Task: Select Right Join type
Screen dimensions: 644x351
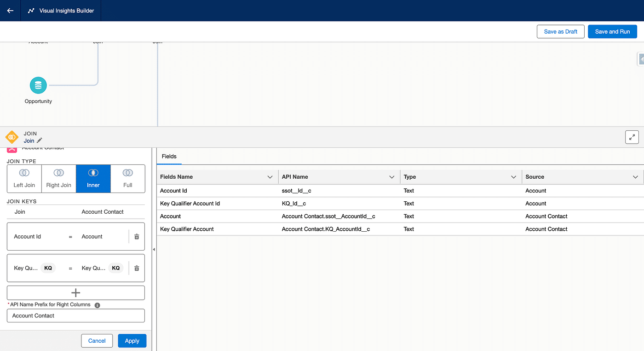Action: pos(59,178)
